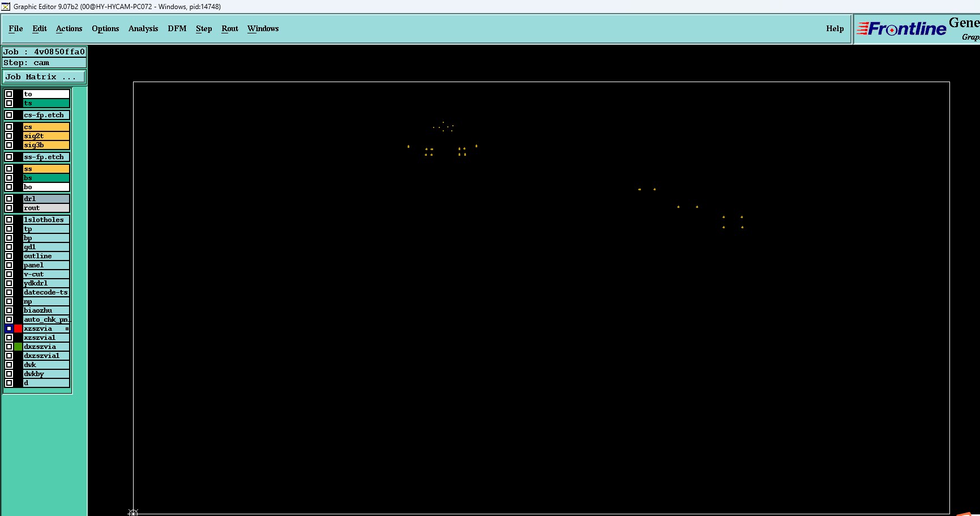Open the Rout menu
The width and height of the screenshot is (980, 516).
[x=230, y=28]
